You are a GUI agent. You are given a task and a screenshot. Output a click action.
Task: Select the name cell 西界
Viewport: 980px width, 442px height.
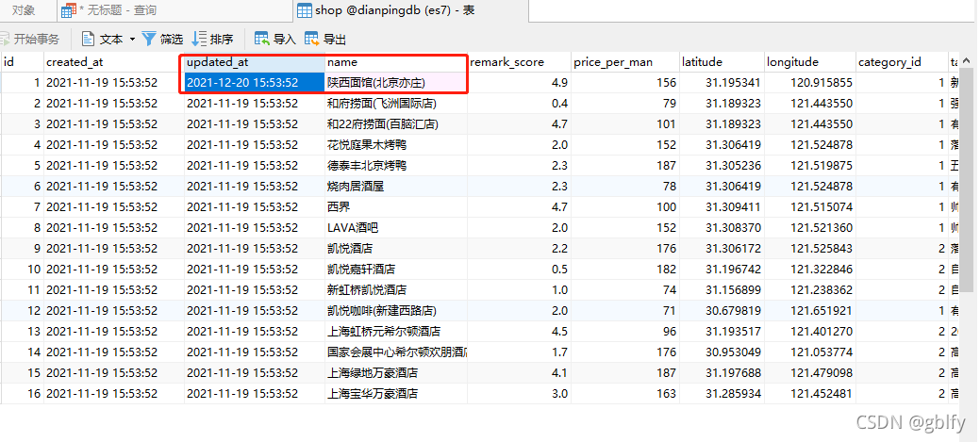click(395, 206)
